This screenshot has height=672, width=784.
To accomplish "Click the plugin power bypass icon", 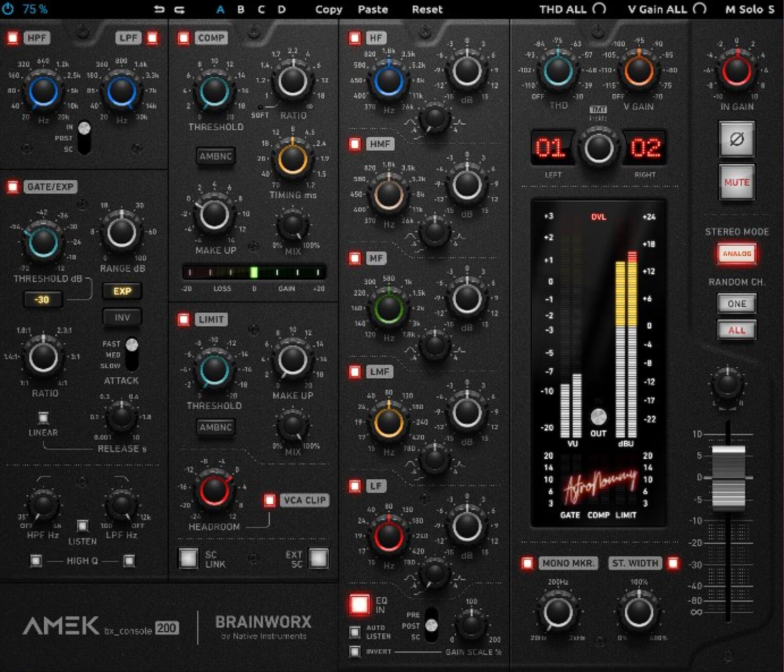I will coord(9,9).
